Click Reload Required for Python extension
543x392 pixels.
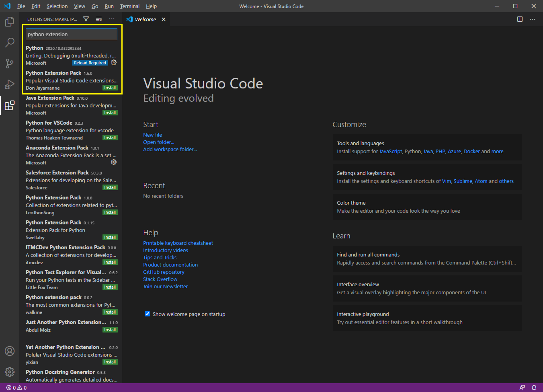pyautogui.click(x=90, y=63)
